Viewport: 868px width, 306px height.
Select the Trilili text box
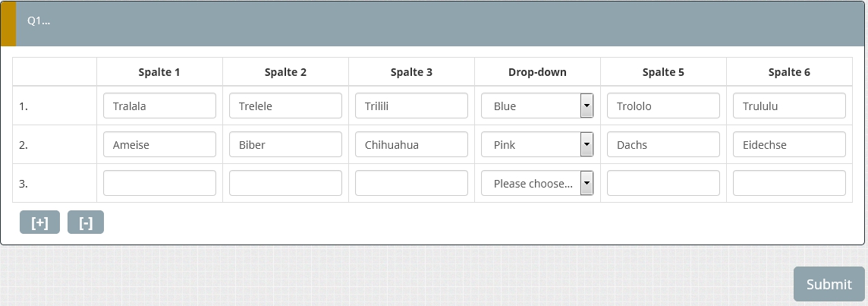(411, 106)
